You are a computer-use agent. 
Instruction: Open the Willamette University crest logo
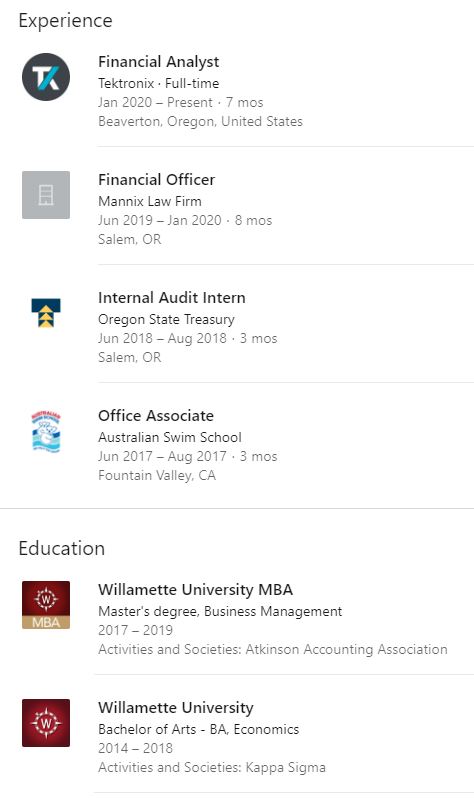tap(46, 723)
